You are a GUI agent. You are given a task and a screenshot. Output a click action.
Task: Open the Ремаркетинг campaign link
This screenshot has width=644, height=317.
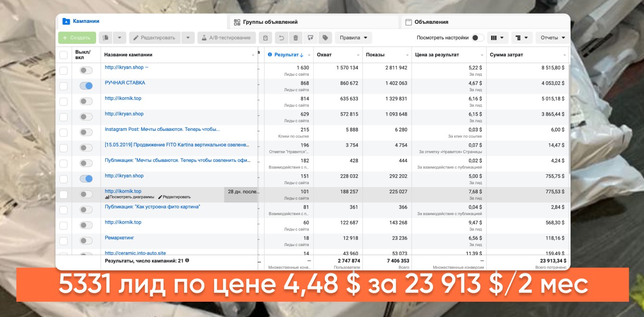click(x=119, y=238)
